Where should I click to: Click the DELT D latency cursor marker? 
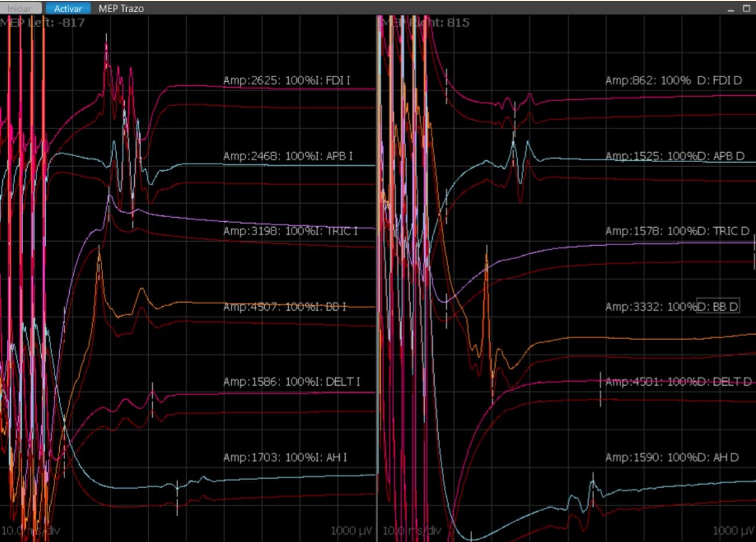point(600,389)
